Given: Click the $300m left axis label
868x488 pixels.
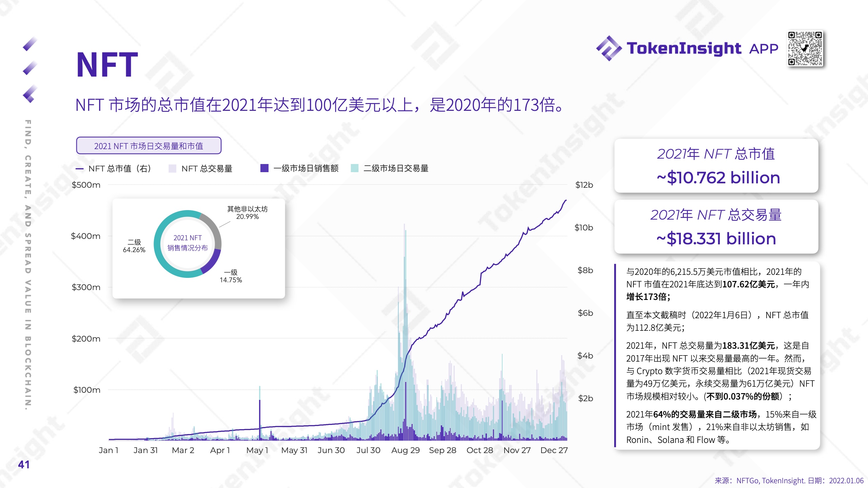Looking at the screenshot, I should (x=86, y=287).
